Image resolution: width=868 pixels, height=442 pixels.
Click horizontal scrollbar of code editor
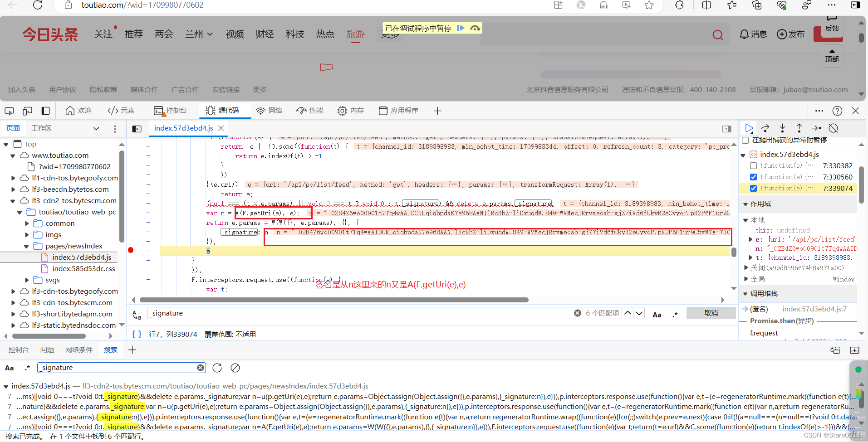[334, 300]
